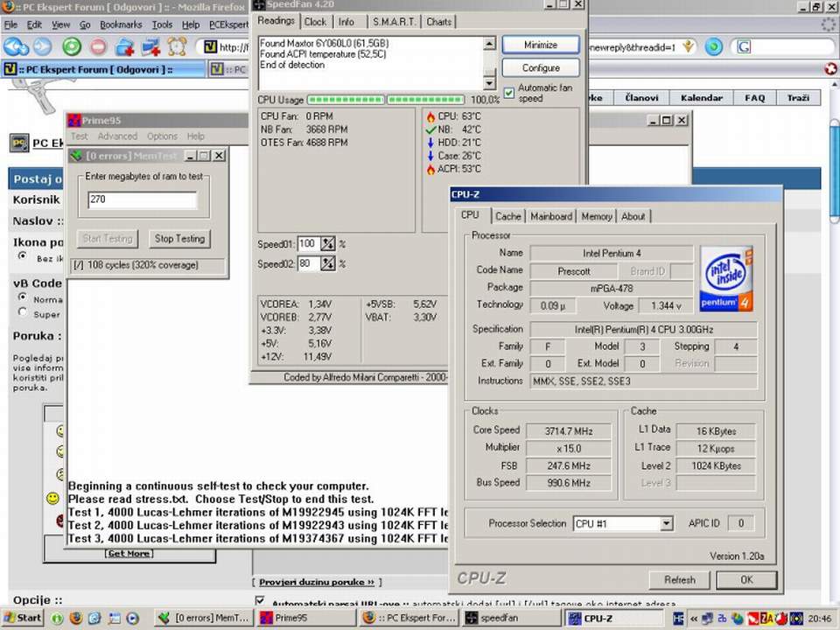Select the 'Super' vB Code radio button
This screenshot has width=840, height=630.
tap(22, 311)
